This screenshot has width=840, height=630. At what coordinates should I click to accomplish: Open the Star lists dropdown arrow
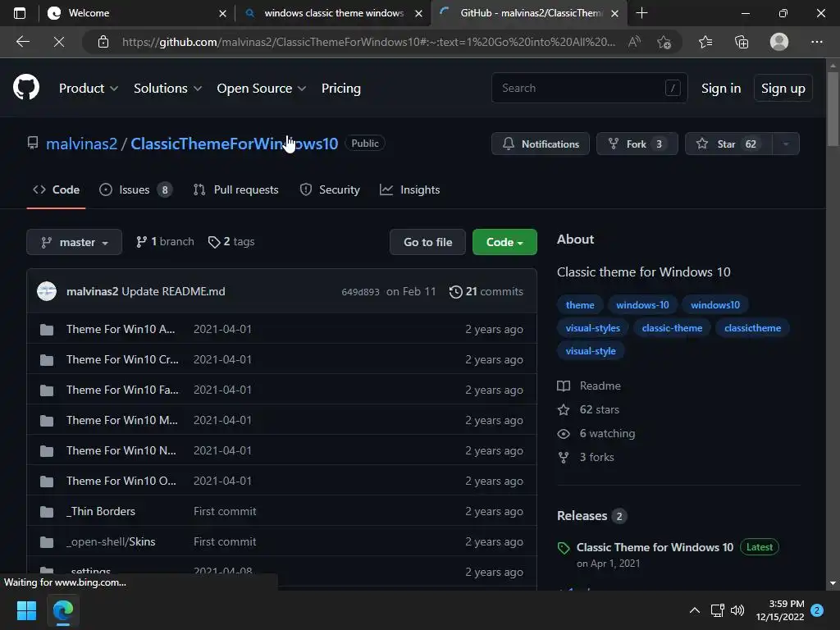pos(786,144)
